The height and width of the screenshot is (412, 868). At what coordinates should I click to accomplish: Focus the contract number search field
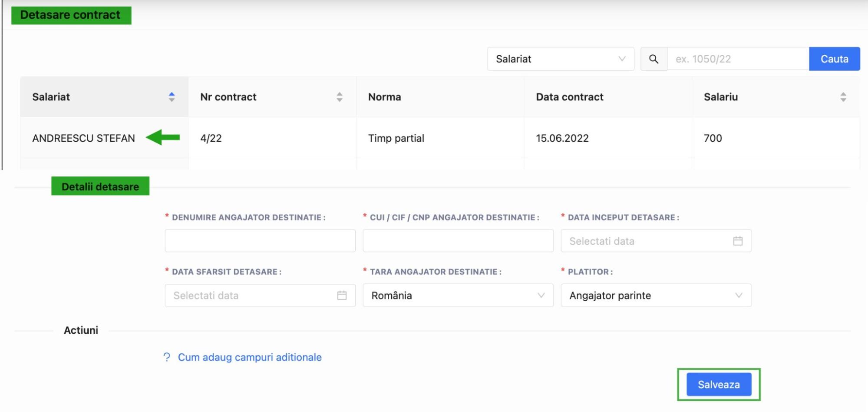pyautogui.click(x=738, y=59)
